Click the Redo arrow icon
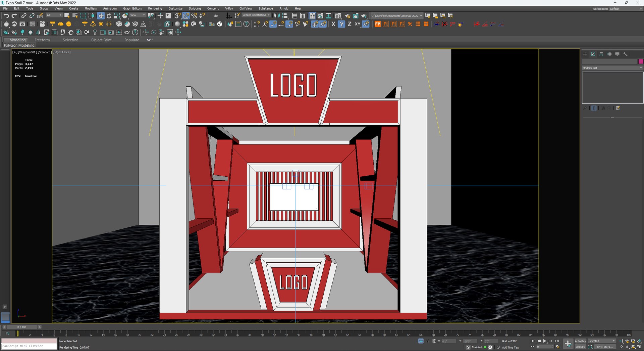Viewport: 644px width, 351px height. click(x=14, y=16)
